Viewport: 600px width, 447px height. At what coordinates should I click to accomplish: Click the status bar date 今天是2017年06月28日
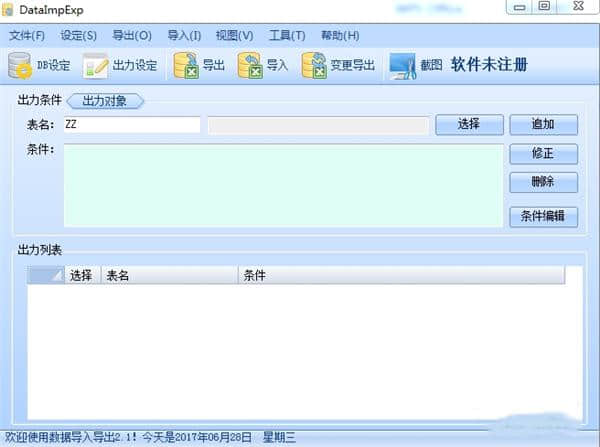(197, 437)
